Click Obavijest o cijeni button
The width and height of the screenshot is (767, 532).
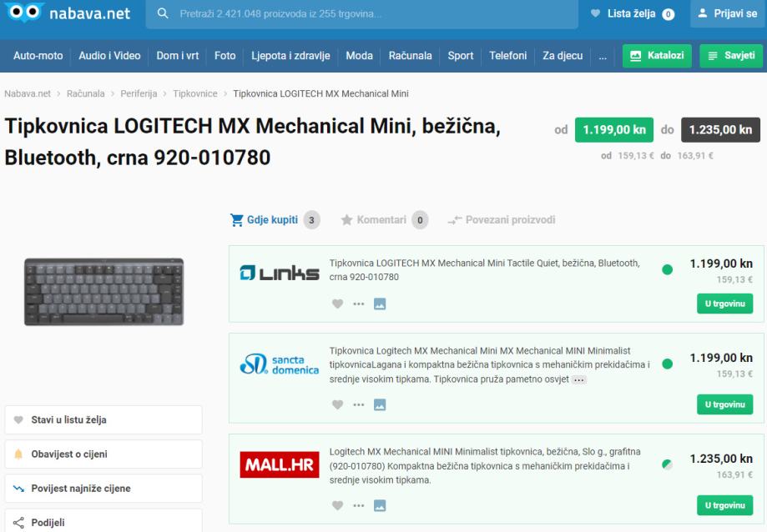pos(103,454)
